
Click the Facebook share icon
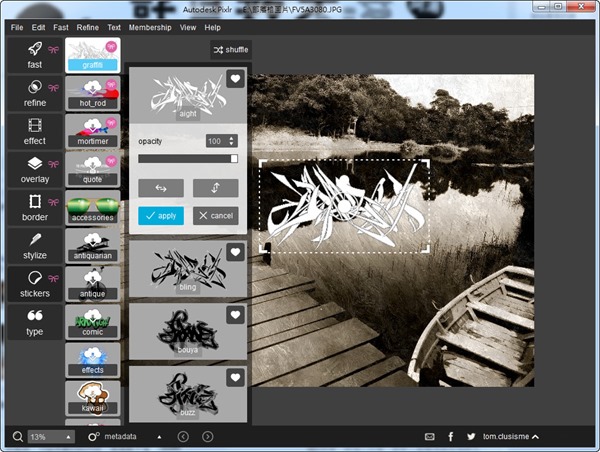tap(451, 437)
